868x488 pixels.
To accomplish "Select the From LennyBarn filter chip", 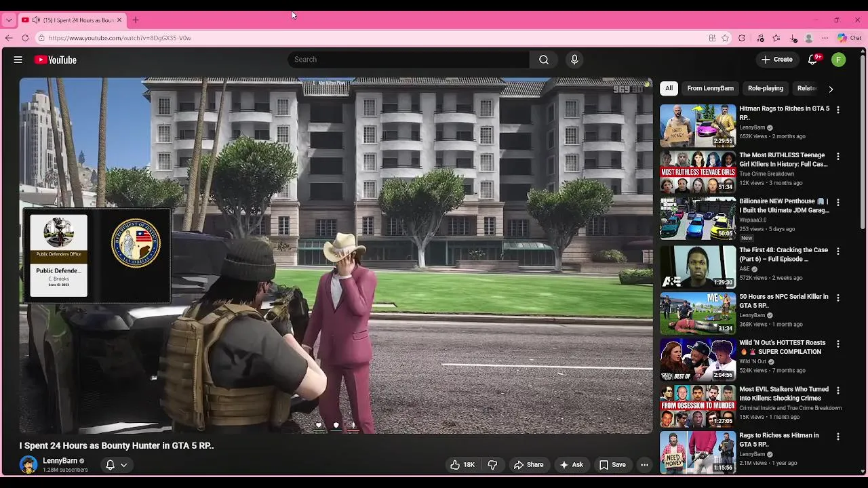I will (710, 88).
